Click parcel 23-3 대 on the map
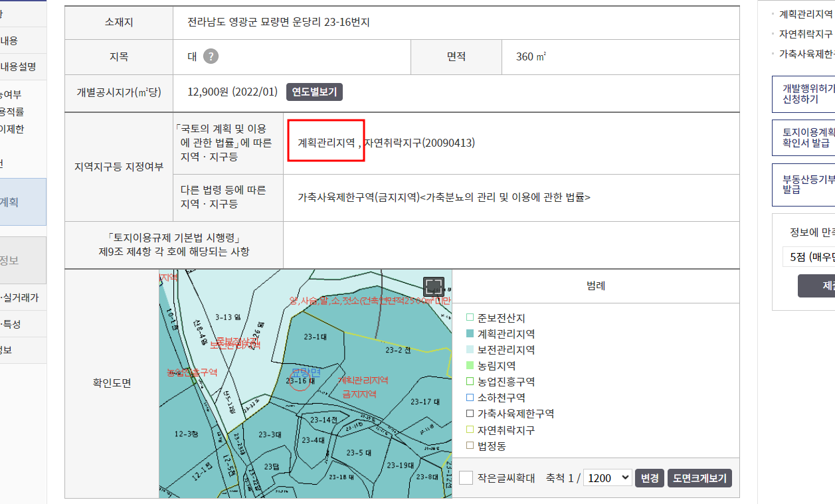The width and height of the screenshot is (835, 504). pyautogui.click(x=270, y=434)
